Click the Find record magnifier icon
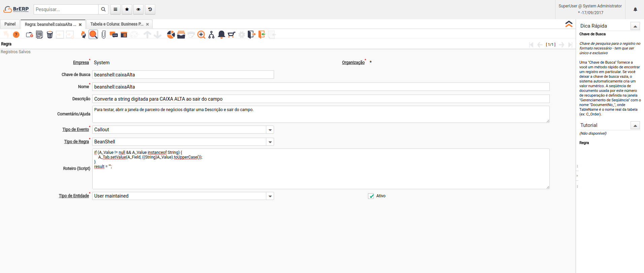Image resolution: width=644 pixels, height=273 pixels. pos(93,35)
